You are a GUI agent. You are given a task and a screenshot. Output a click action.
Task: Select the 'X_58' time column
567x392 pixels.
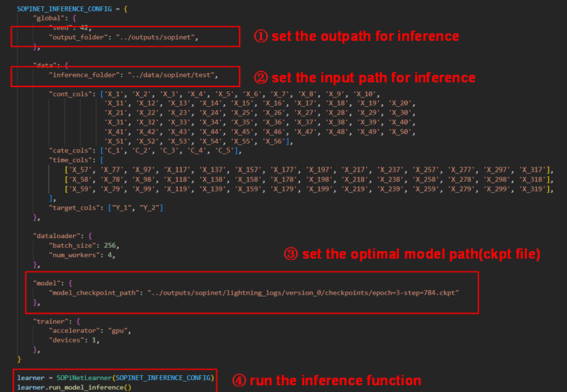pyautogui.click(x=80, y=179)
